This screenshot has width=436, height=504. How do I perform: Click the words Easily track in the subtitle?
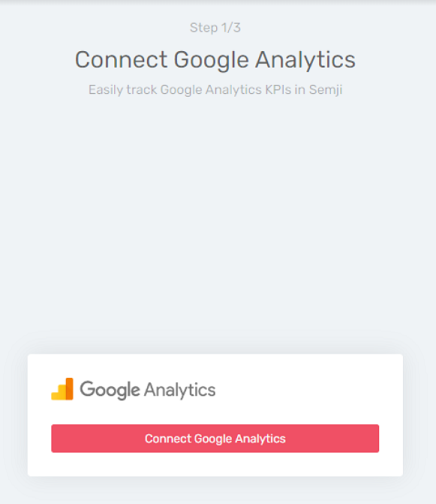pos(122,90)
